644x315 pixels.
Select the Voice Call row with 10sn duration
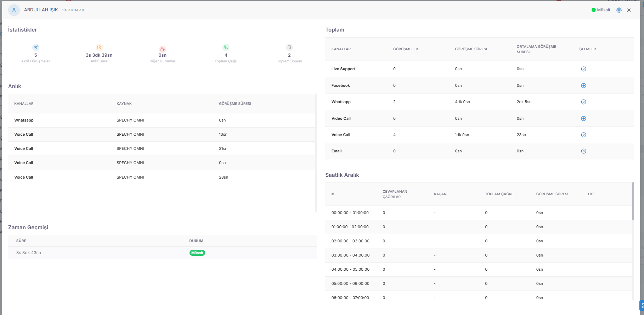[162, 134]
